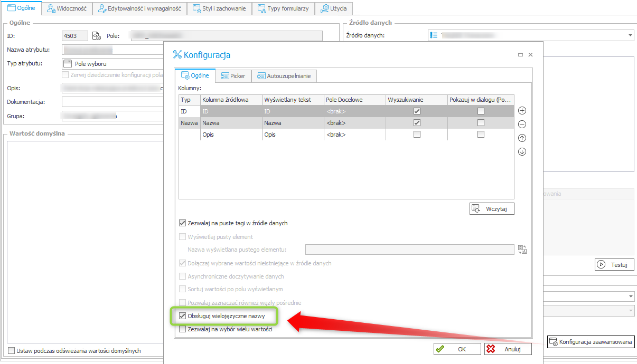637x364 pixels.
Task: Click the Wczytaj button
Action: coord(492,209)
